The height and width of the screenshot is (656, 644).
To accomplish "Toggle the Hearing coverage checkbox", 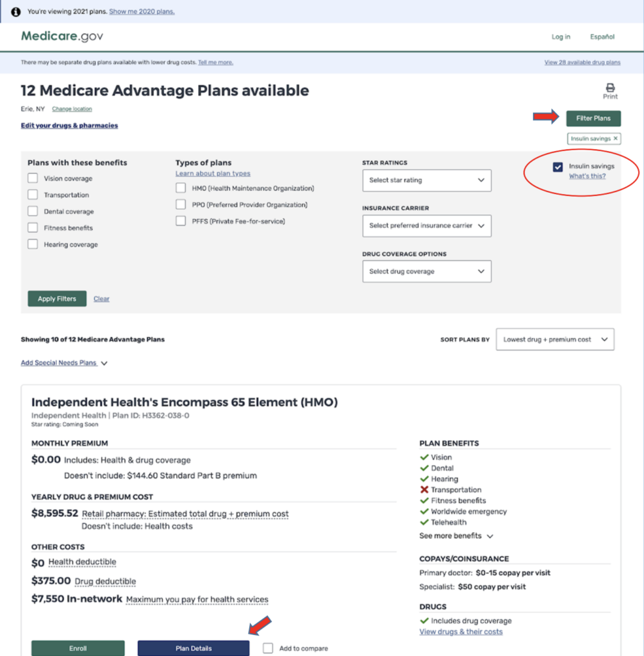I will point(33,244).
